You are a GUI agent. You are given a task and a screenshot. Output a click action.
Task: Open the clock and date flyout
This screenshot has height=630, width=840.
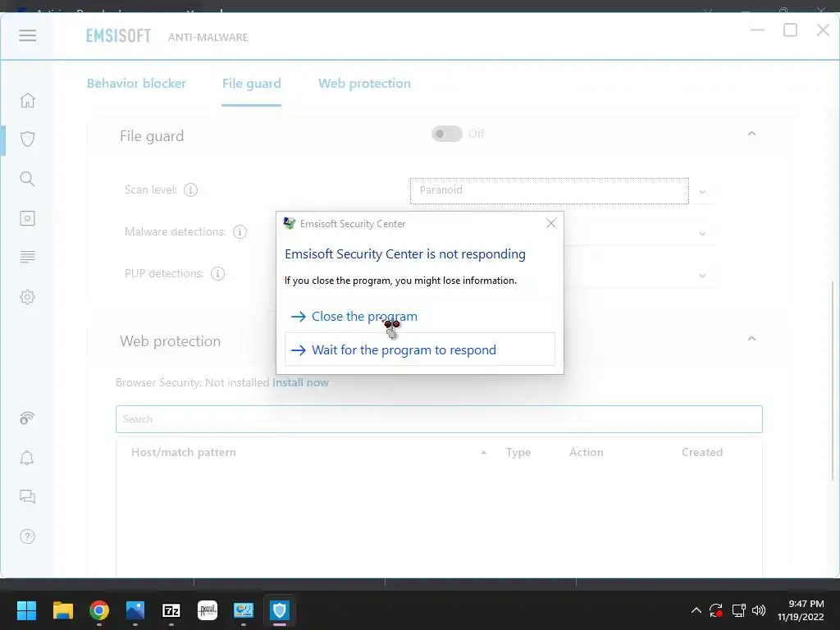click(801, 610)
